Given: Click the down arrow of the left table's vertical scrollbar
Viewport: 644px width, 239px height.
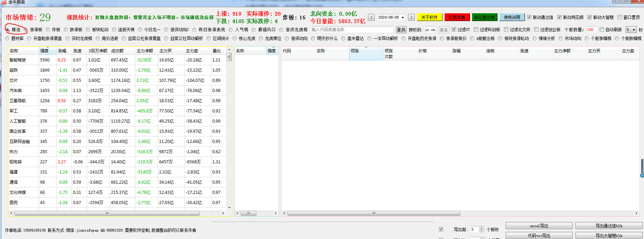Looking at the screenshot, I should tap(229, 208).
